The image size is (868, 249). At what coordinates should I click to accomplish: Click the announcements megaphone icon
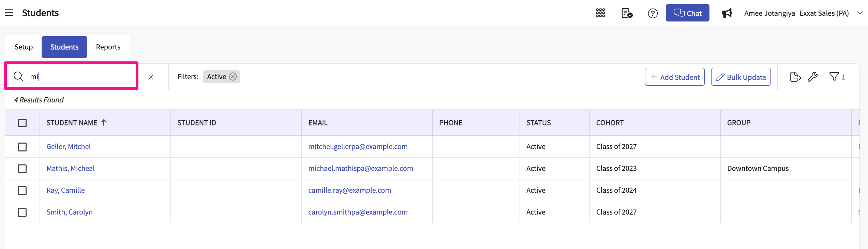click(x=727, y=13)
